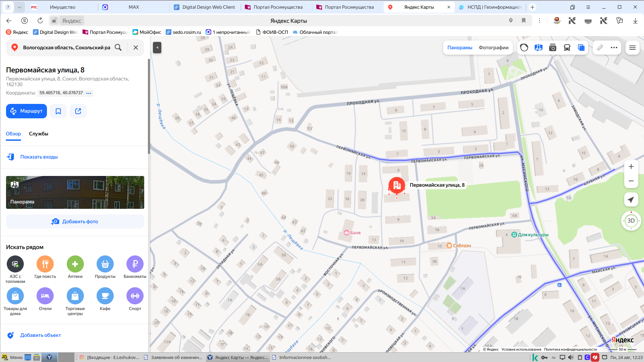The width and height of the screenshot is (644, 362).
Task: Click the volume speaker tray icon
Action: [571, 357]
